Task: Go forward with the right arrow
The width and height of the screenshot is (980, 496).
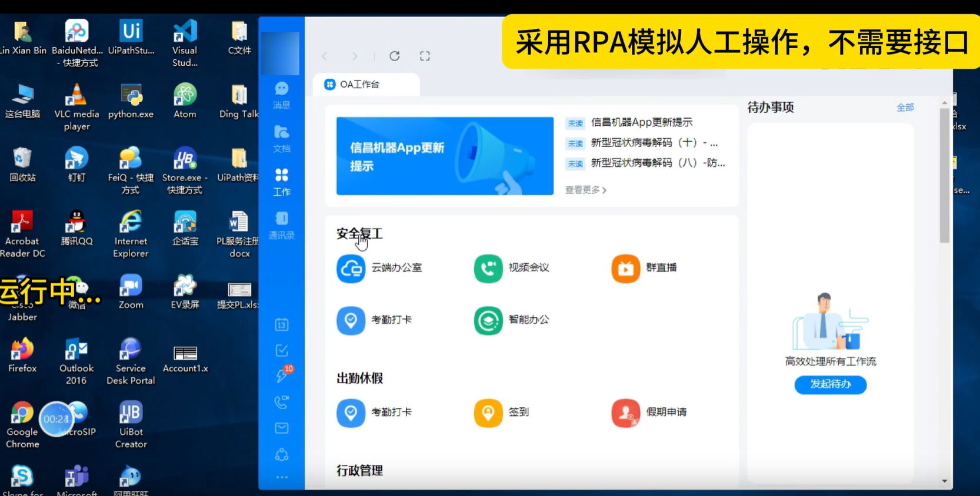Action: click(x=355, y=56)
